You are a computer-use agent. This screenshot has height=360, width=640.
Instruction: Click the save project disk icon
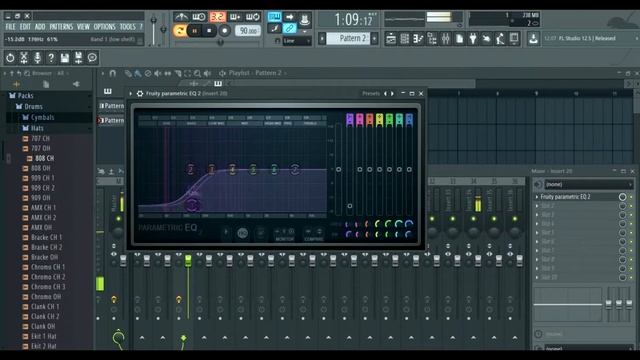coord(65,58)
